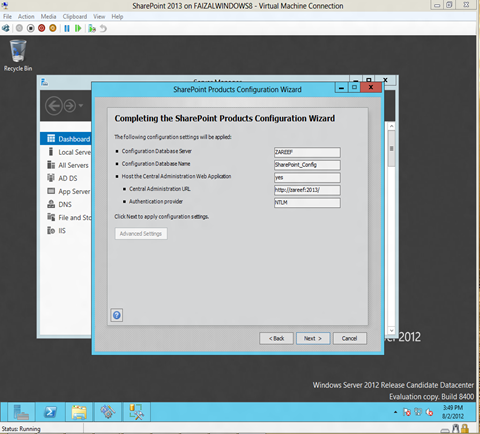The height and width of the screenshot is (434, 480).
Task: Select Local Server in Server Manager
Action: pos(66,152)
